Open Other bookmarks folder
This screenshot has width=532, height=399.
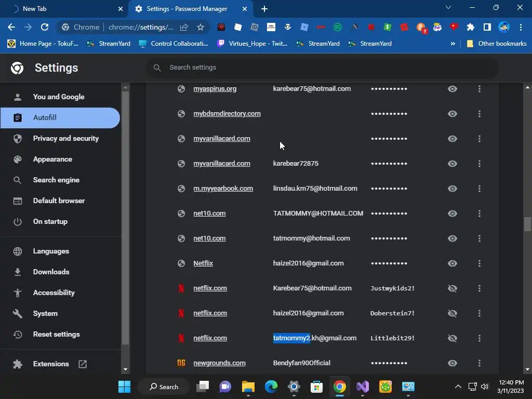pos(497,44)
